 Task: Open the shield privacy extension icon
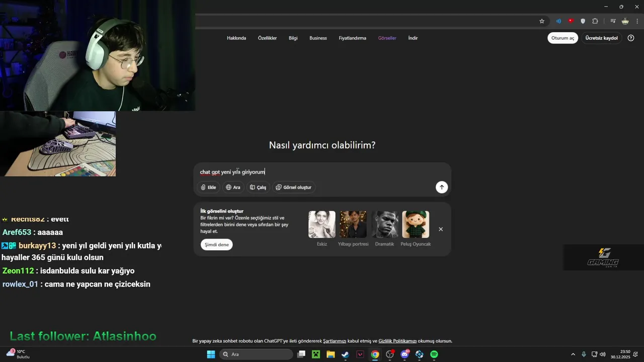pyautogui.click(x=583, y=21)
